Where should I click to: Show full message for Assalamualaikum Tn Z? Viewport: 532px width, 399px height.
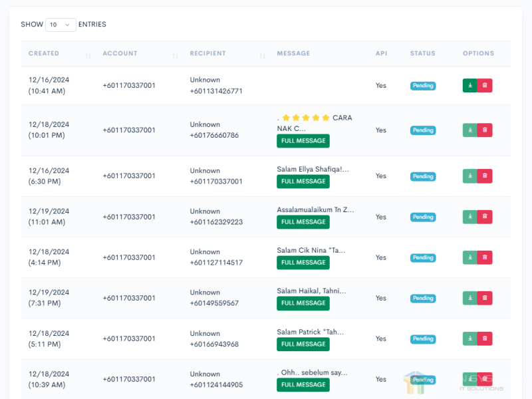click(x=303, y=221)
